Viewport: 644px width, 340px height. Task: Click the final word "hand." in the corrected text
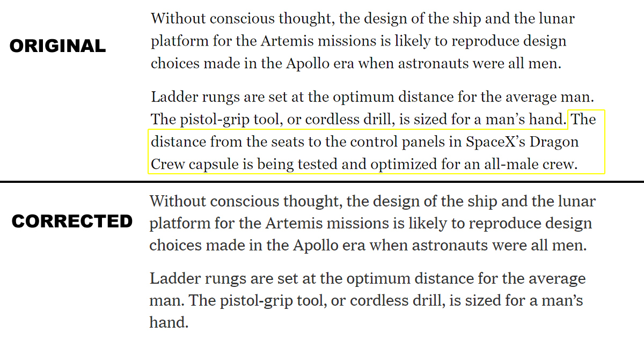click(x=169, y=322)
